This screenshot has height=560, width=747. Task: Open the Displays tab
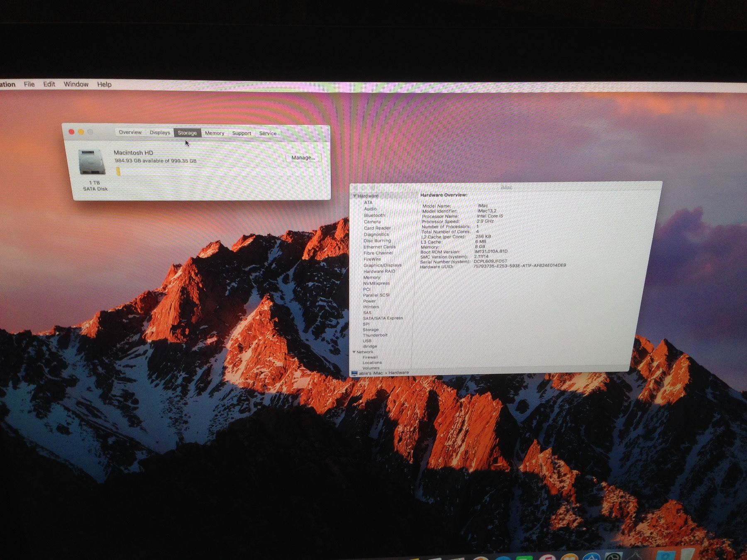click(x=160, y=133)
